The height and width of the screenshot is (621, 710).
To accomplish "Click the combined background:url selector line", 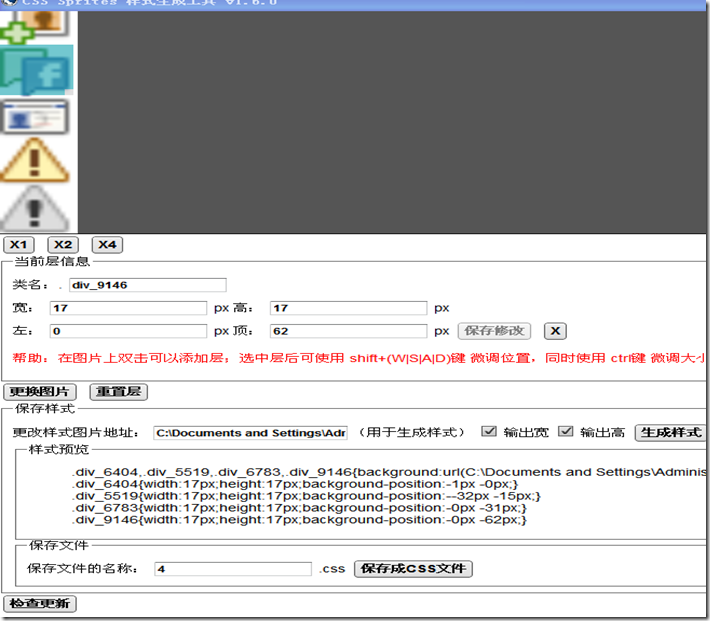I will 389,472.
